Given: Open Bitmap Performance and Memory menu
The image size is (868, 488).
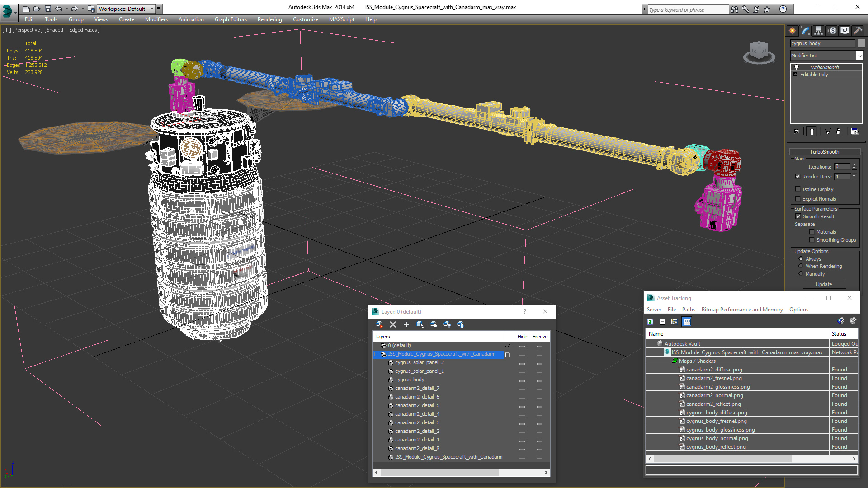Looking at the screenshot, I should point(742,310).
